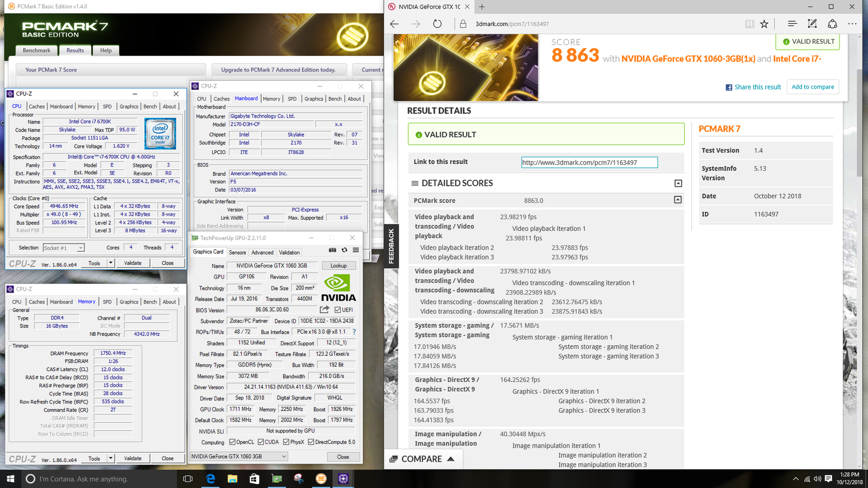Open File Explorer from the taskbar

coord(232,479)
